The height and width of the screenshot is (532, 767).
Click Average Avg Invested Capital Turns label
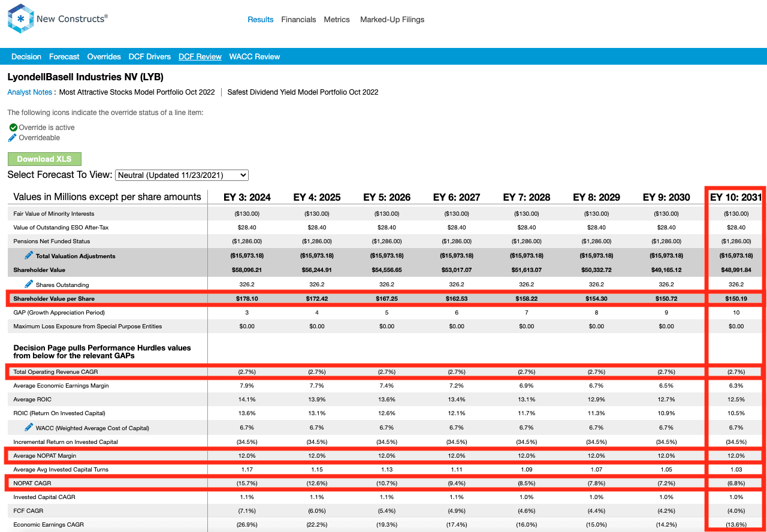(61, 470)
